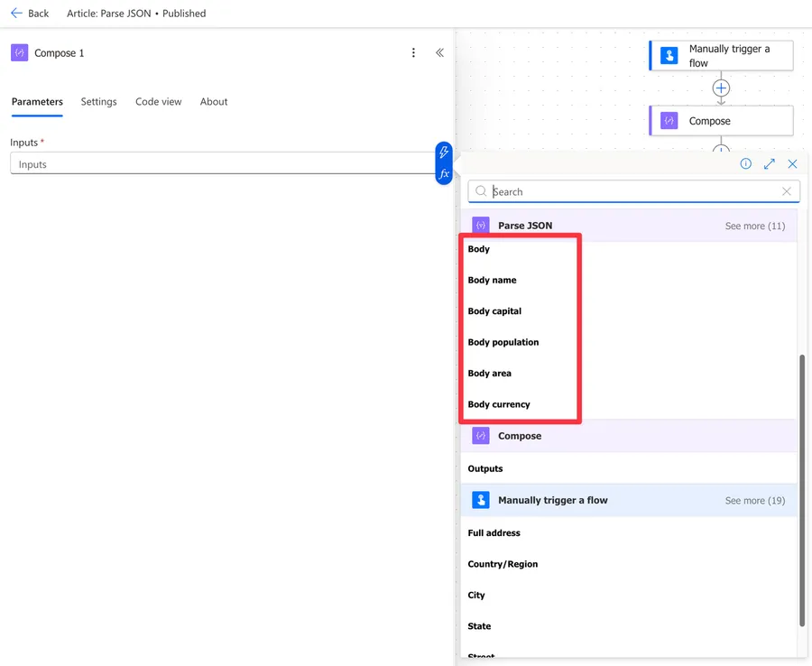
Task: Open the Compose 1 three-dot menu
Action: click(413, 53)
